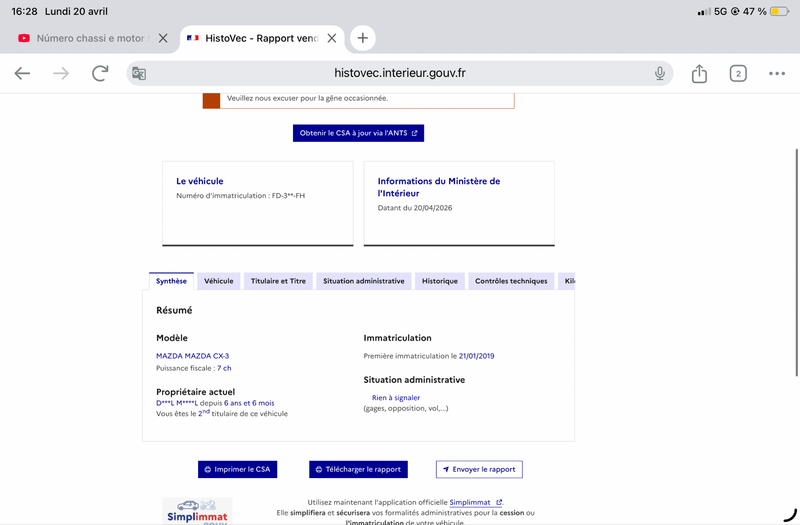
Task: Select the Véhicule tab
Action: [218, 281]
